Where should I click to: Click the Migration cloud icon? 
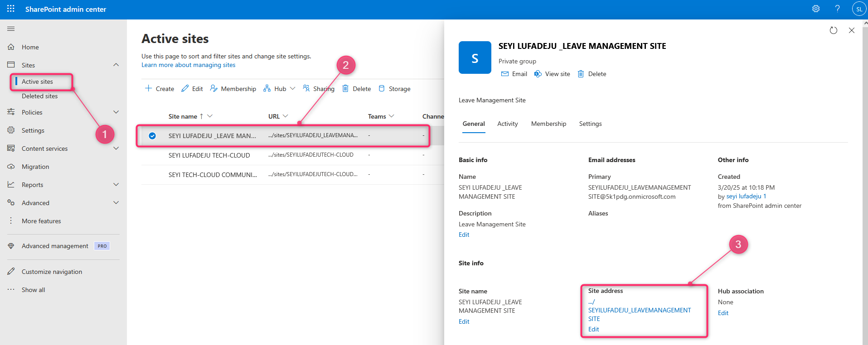pos(11,166)
